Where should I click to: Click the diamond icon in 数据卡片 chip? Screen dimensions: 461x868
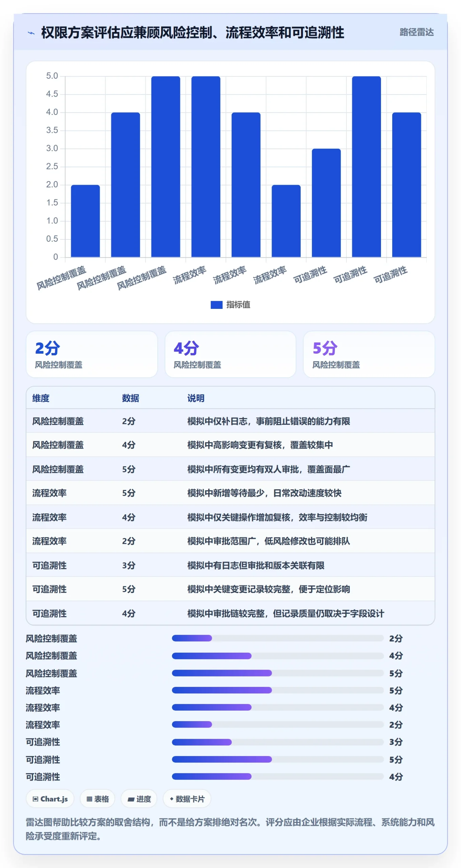coord(172,799)
